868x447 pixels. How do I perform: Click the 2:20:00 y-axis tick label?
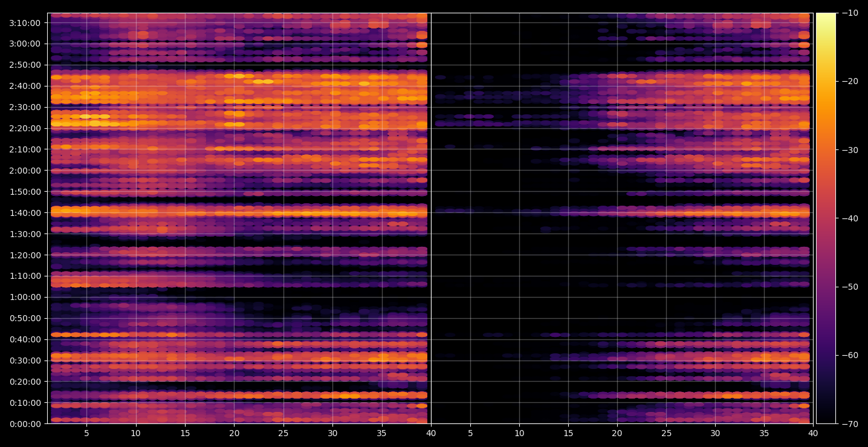[25, 128]
